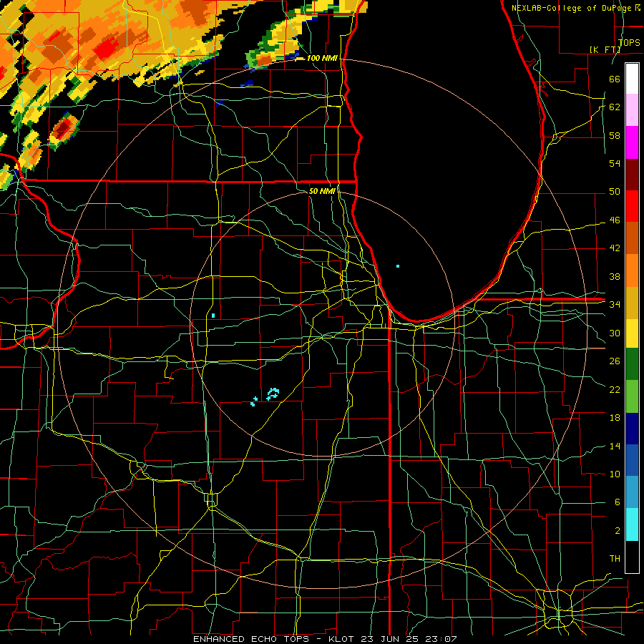Image resolution: width=644 pixels, height=644 pixels.
Task: Click the "30" legend value
Action: (x=615, y=333)
